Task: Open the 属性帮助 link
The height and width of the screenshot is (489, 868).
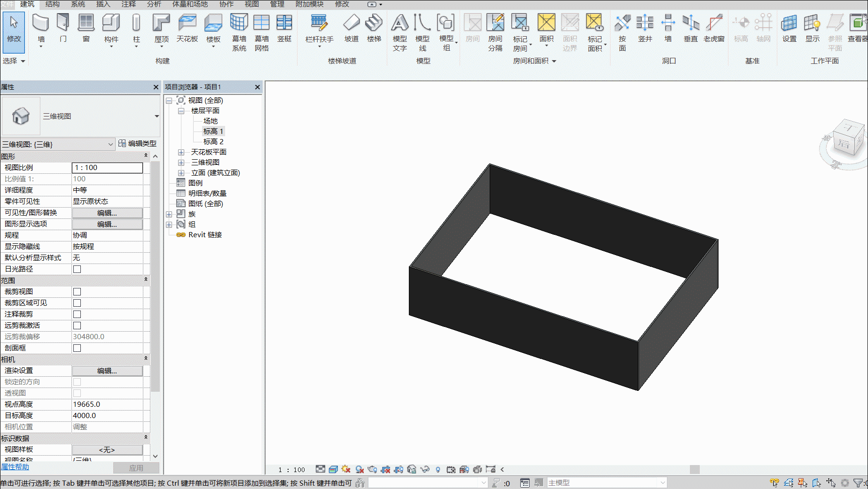Action: [15, 466]
